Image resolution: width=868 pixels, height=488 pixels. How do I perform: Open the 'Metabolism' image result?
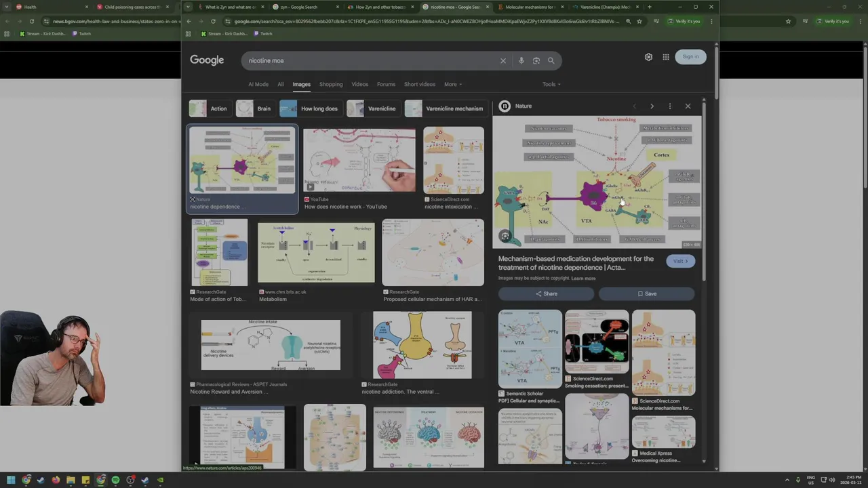(x=316, y=252)
